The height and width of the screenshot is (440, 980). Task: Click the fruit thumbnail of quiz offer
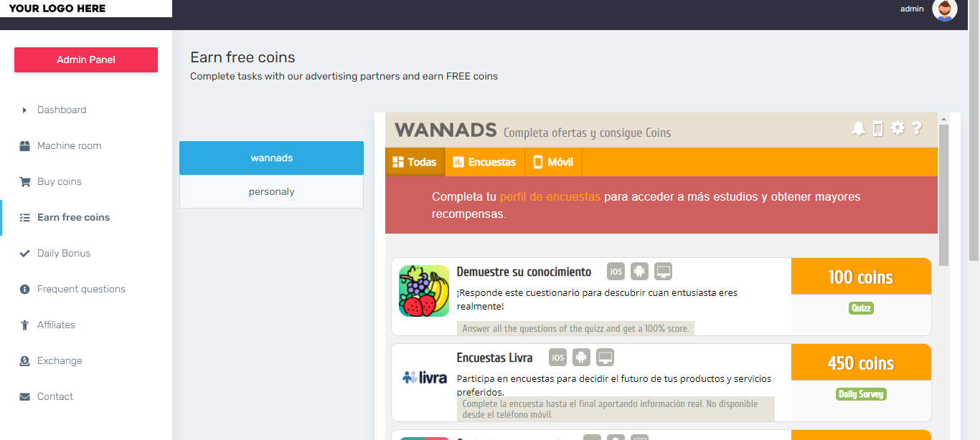[424, 291]
